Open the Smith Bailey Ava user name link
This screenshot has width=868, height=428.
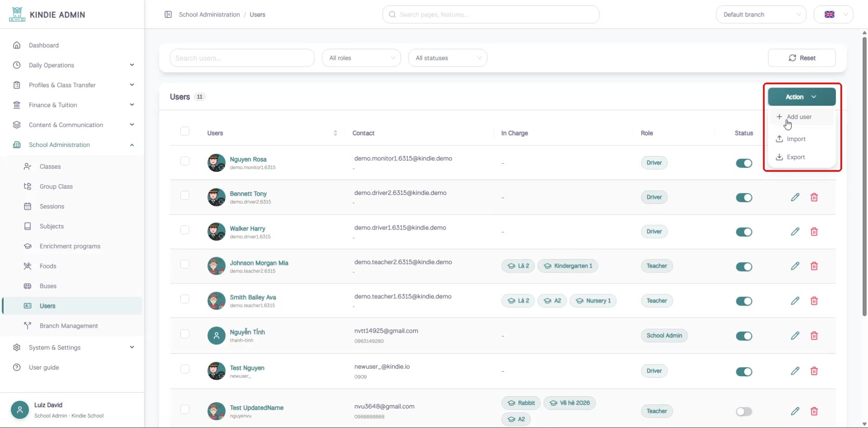pyautogui.click(x=253, y=297)
